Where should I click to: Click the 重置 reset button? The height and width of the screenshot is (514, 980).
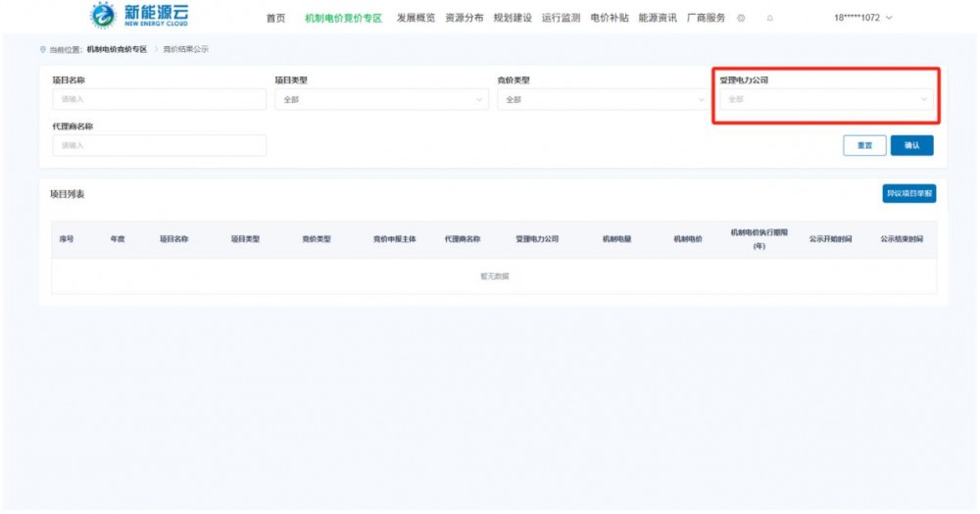point(864,145)
